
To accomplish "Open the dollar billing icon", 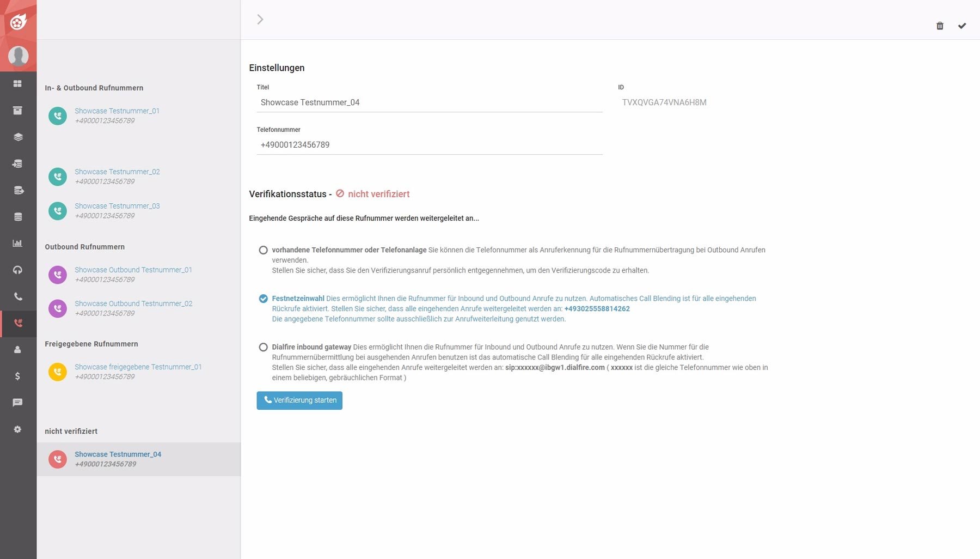I will tap(17, 376).
